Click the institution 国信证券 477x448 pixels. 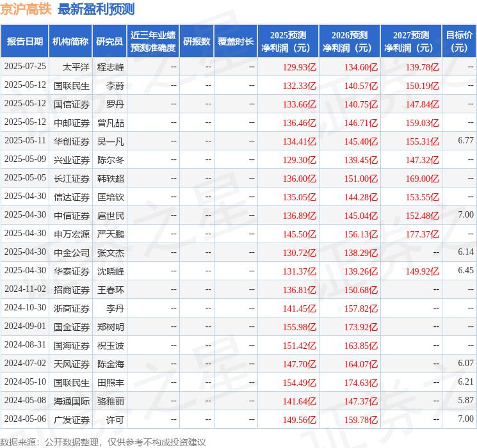click(x=72, y=104)
